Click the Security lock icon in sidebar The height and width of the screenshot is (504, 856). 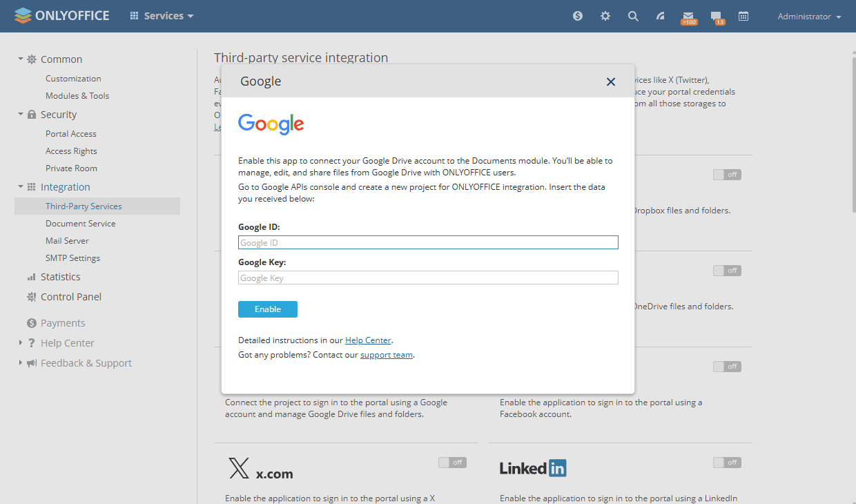pyautogui.click(x=32, y=115)
